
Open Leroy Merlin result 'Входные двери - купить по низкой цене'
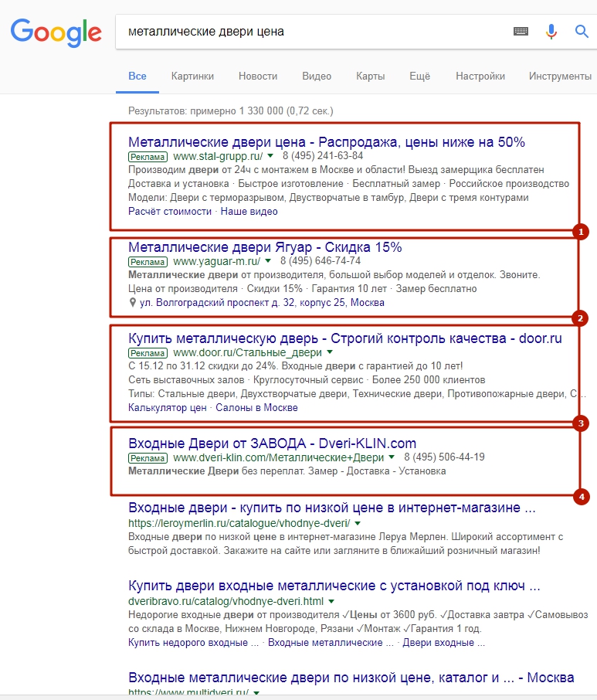click(332, 508)
